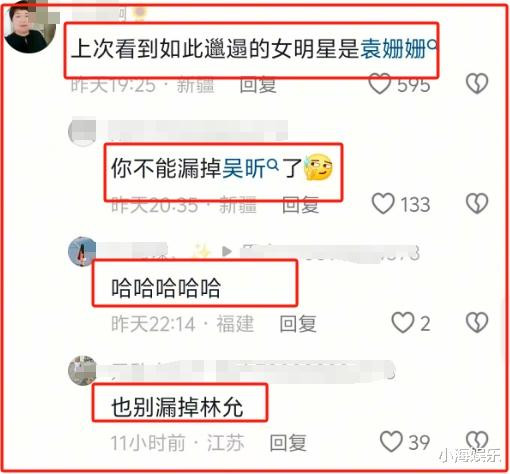This screenshot has height=474, width=510.
Task: Like the 吴昕 reply with 133 likes
Action: (x=383, y=204)
